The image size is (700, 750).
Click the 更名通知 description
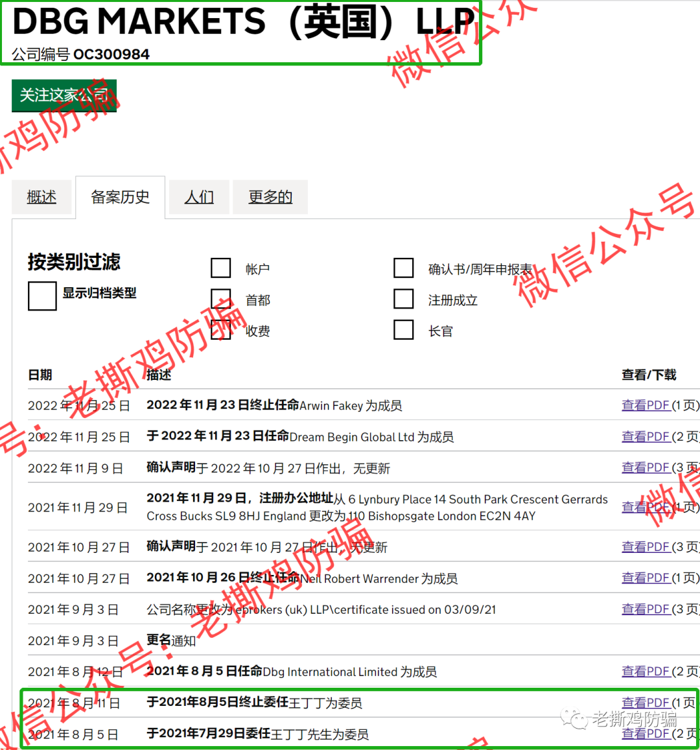pyautogui.click(x=171, y=640)
